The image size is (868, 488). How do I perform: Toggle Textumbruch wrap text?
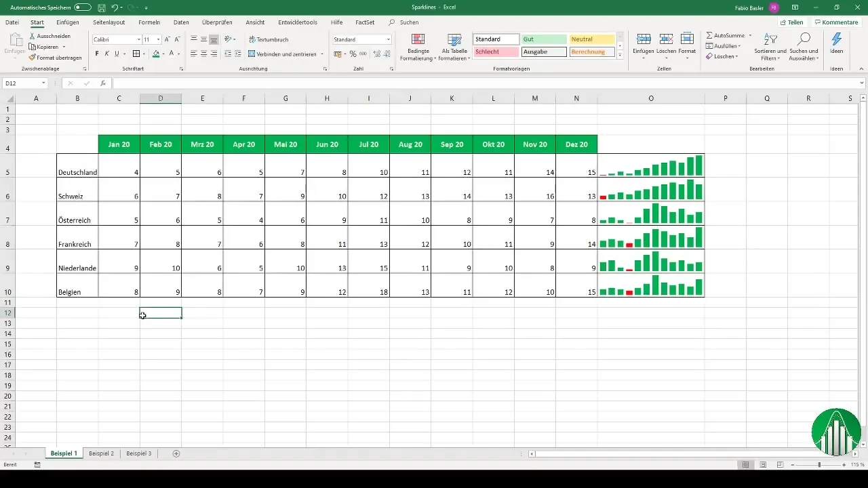[269, 39]
